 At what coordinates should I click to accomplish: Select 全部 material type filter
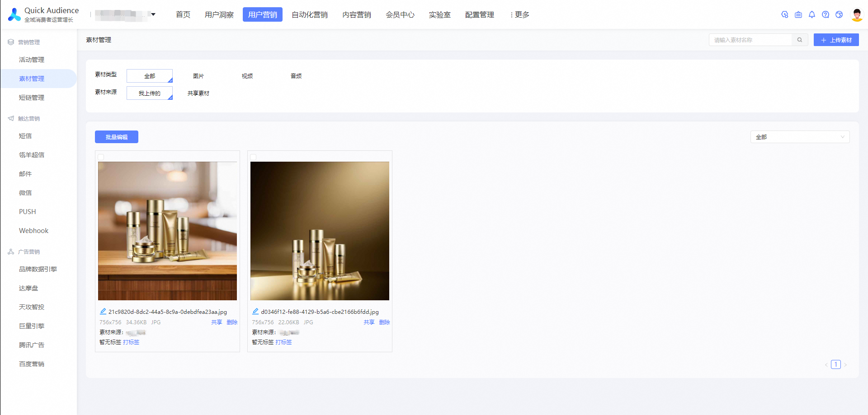coord(150,76)
